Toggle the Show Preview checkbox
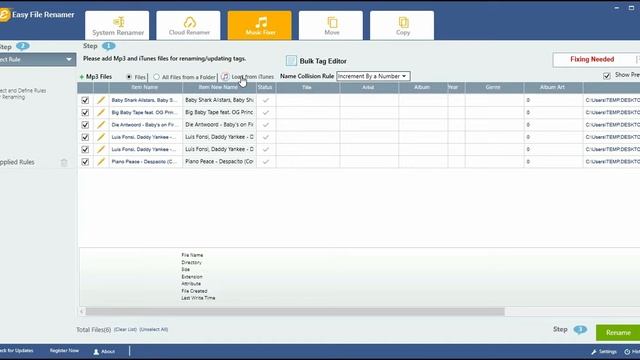 click(607, 76)
